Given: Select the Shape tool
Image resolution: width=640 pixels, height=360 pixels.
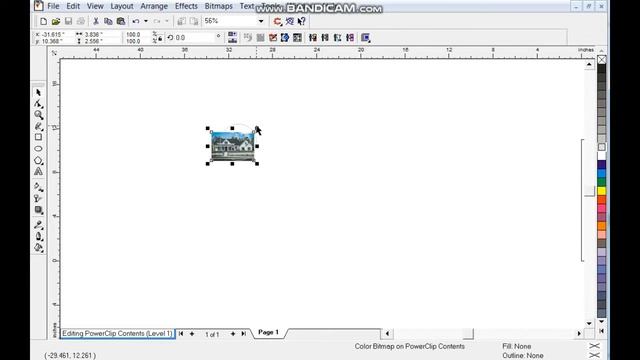Looking at the screenshot, I should pyautogui.click(x=38, y=104).
